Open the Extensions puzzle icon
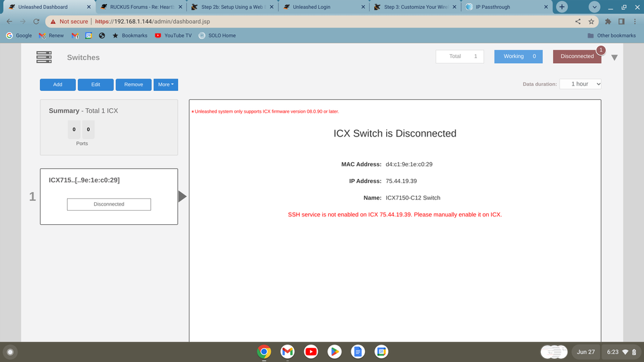644x362 pixels. click(x=608, y=21)
